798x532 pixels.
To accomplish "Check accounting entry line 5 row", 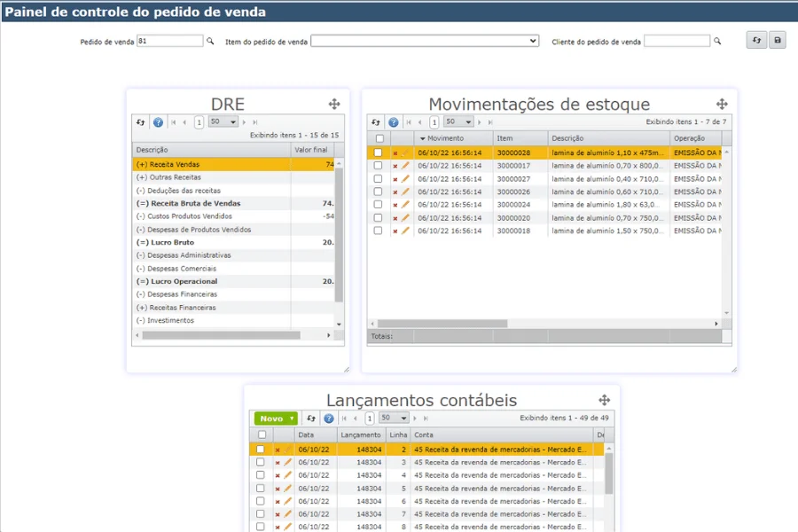I will (x=260, y=489).
